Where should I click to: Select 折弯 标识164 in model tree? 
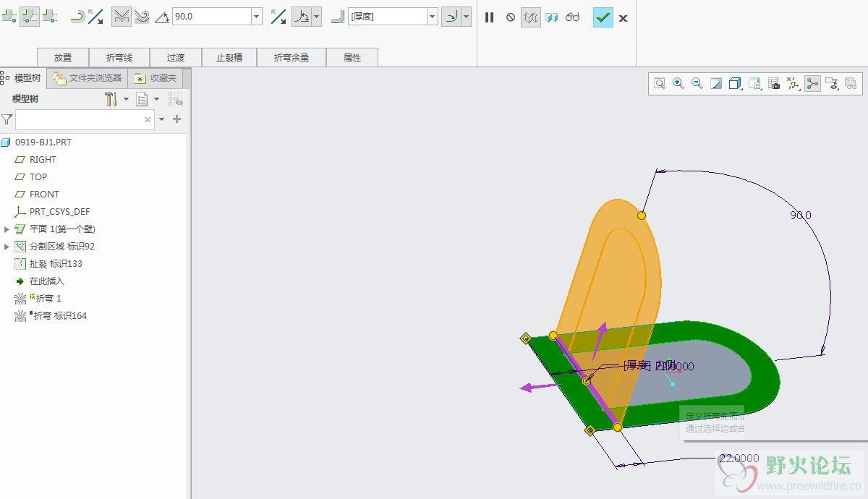tap(60, 316)
